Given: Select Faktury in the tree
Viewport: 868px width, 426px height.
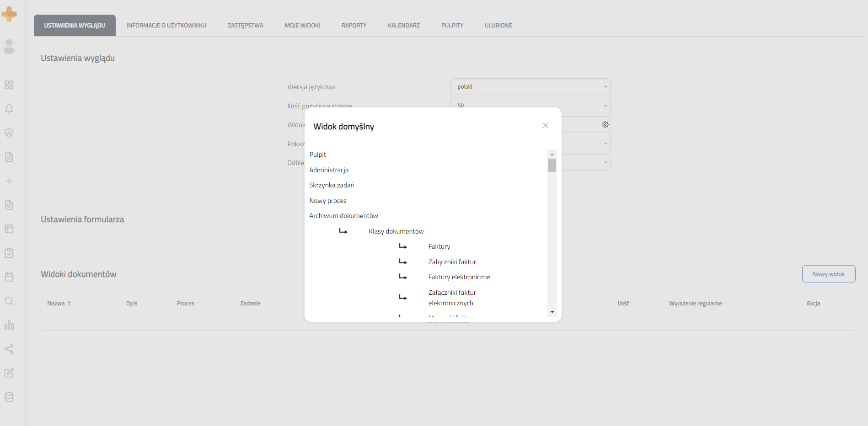Looking at the screenshot, I should tap(439, 246).
